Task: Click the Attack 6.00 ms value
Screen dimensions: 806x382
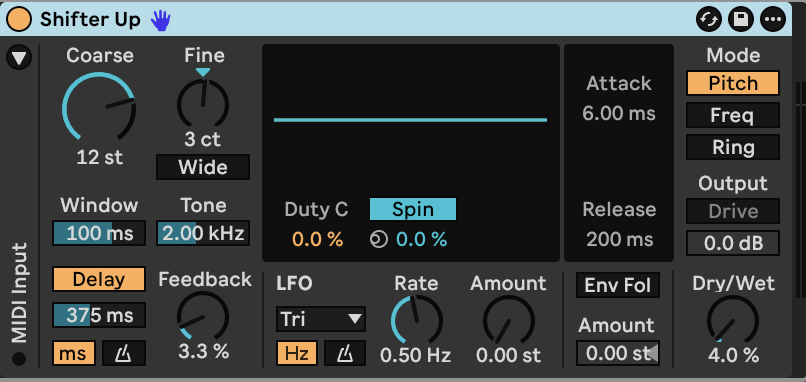Action: [x=619, y=113]
